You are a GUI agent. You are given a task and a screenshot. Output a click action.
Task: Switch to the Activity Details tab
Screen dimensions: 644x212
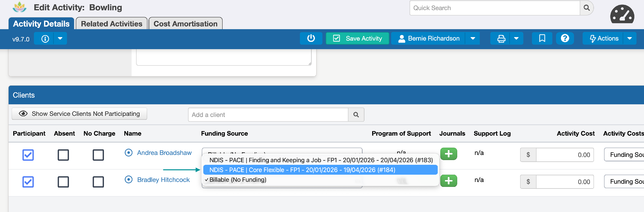click(x=41, y=24)
